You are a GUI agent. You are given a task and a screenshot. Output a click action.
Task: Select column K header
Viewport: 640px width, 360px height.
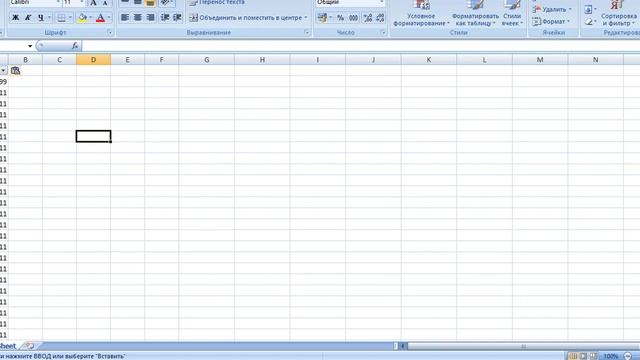click(429, 60)
